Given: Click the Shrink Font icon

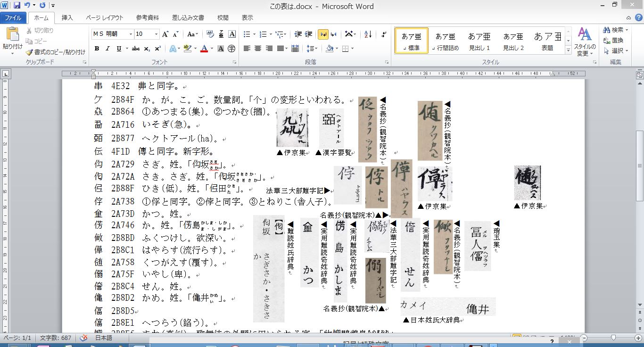Looking at the screenshot, I should pos(175,34).
